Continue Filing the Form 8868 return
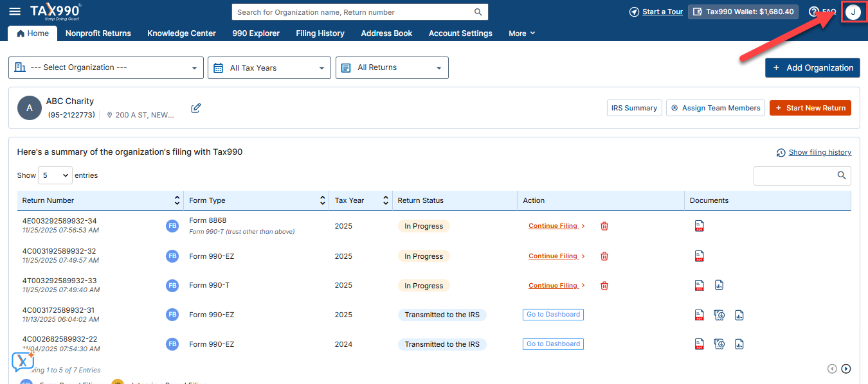Screen dimensions: 868x384 [557, 226]
